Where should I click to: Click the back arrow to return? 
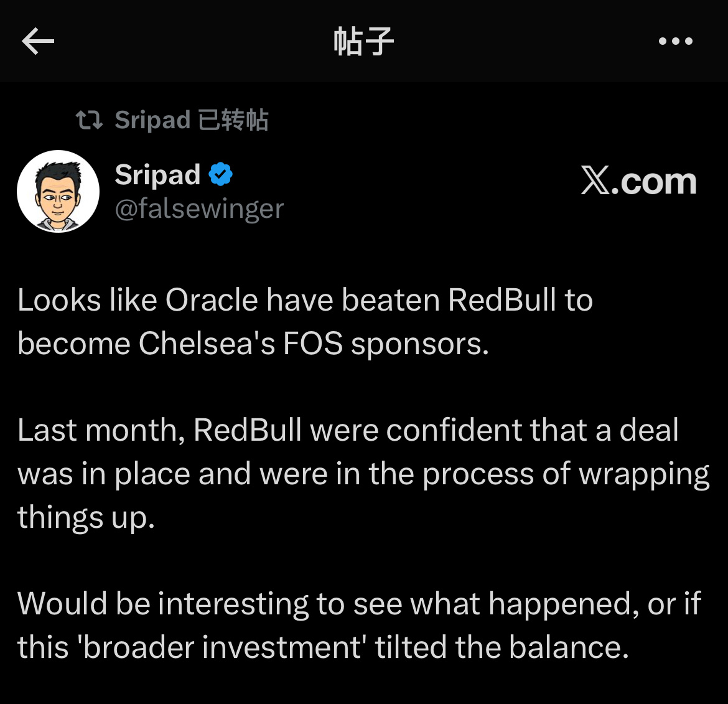tap(37, 40)
